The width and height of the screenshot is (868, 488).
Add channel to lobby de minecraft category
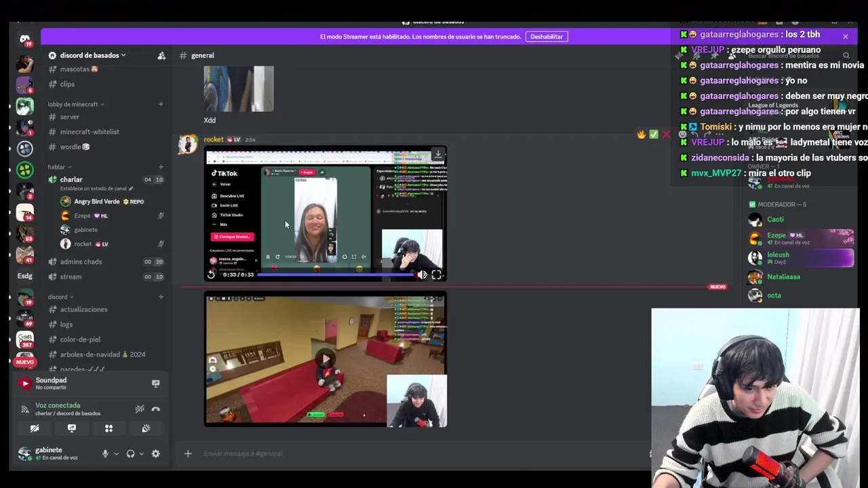tap(161, 104)
